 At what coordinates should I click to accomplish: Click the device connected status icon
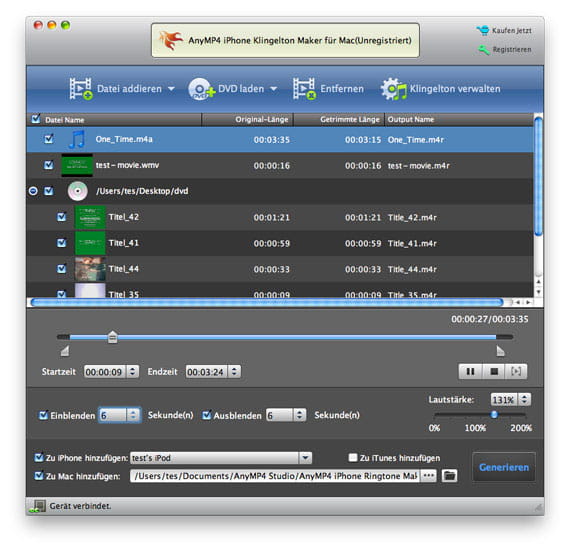(x=38, y=506)
